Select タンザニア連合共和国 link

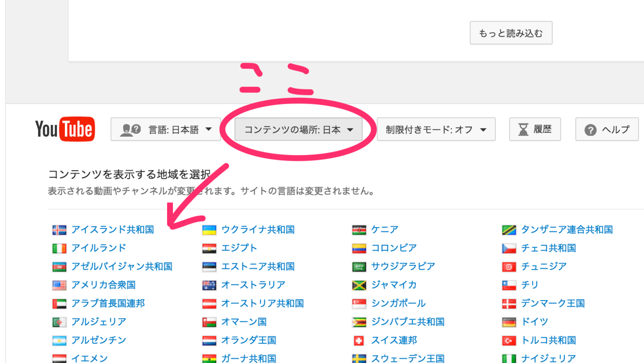567,230
